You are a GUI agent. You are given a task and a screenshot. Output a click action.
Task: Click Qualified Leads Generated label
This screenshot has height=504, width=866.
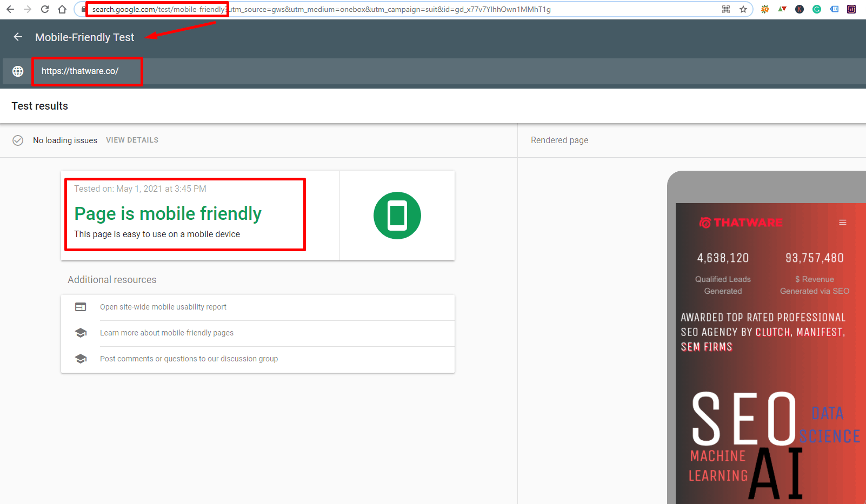(x=723, y=285)
